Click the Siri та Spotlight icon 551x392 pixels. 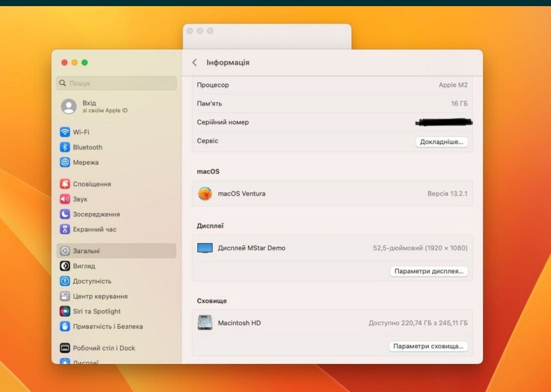click(65, 312)
